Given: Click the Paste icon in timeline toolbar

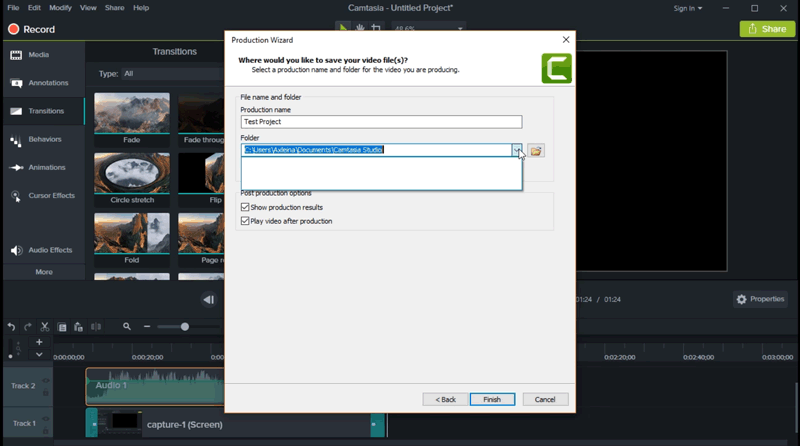Looking at the screenshot, I should point(78,326).
